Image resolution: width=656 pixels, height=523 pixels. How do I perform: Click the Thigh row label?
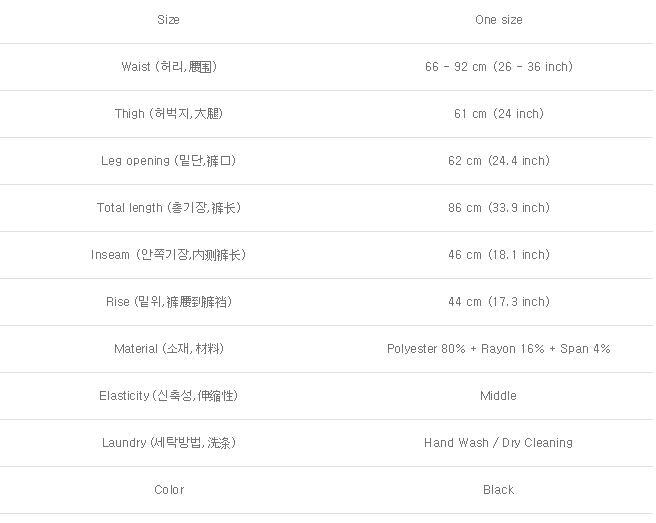pyautogui.click(x=168, y=114)
